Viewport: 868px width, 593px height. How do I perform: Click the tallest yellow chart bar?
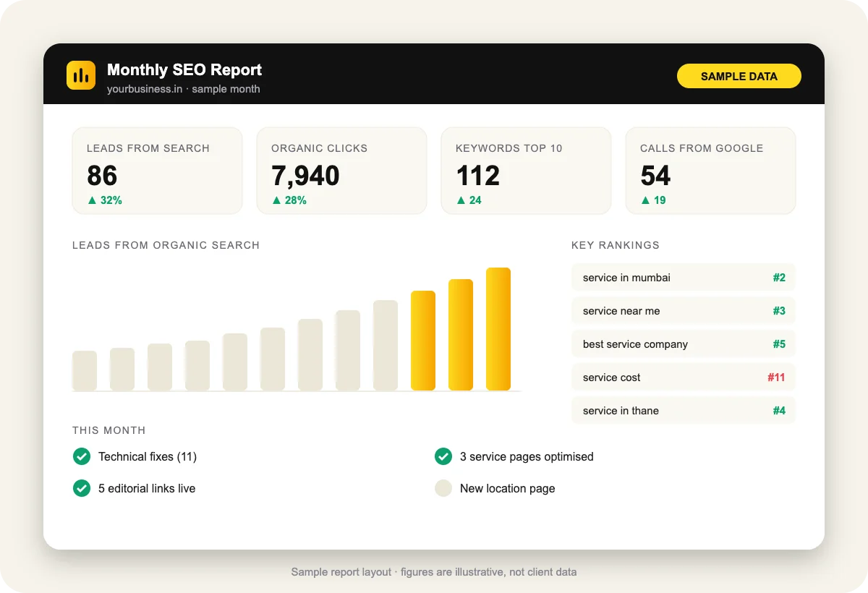coord(498,329)
